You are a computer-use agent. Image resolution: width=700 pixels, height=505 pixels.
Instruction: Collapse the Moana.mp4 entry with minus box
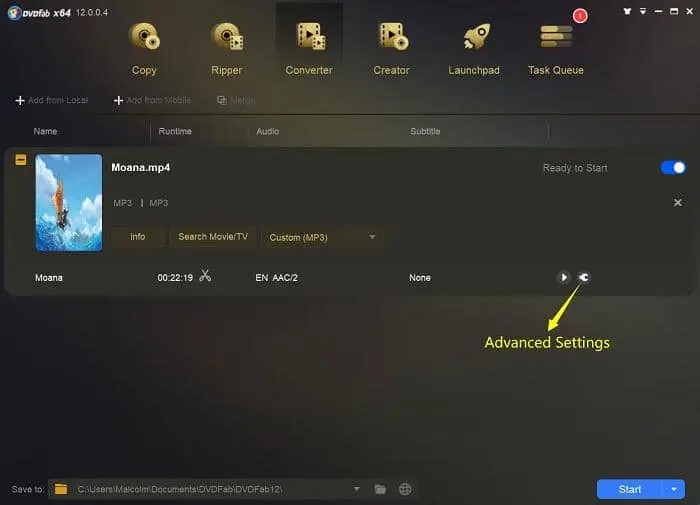21,160
